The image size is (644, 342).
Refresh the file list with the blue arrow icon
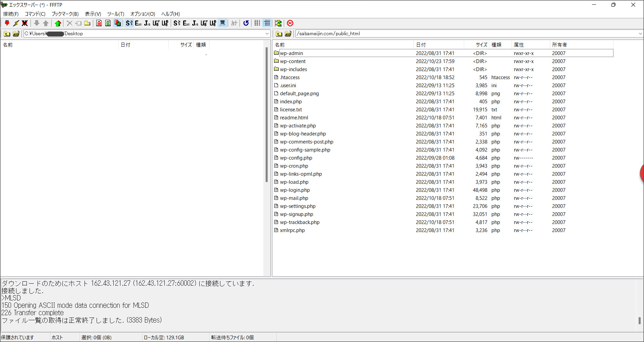tap(246, 23)
